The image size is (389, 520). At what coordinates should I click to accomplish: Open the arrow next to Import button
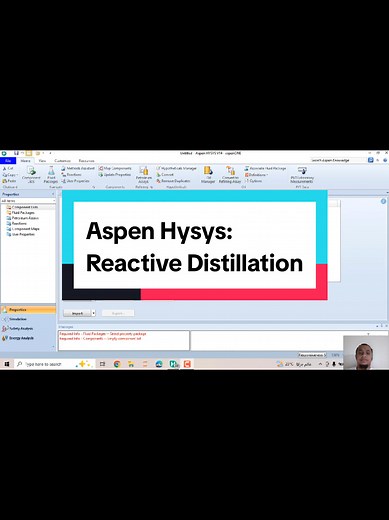[x=94, y=313]
